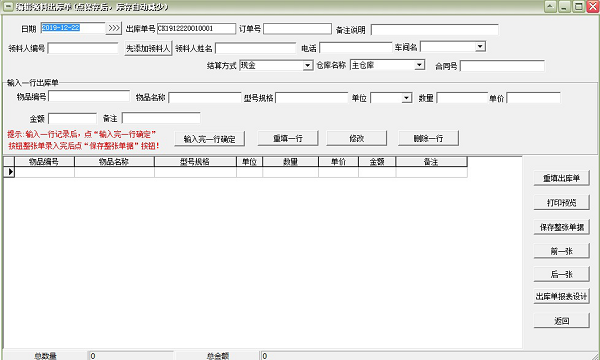Click the 输入完一行确定 button
Screen dimensions: 600x360
point(209,139)
